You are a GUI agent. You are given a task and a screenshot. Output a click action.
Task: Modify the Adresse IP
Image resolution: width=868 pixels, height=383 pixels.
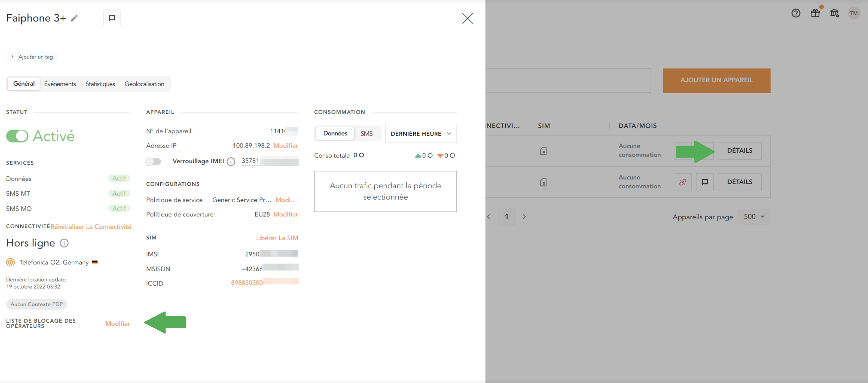pyautogui.click(x=286, y=145)
